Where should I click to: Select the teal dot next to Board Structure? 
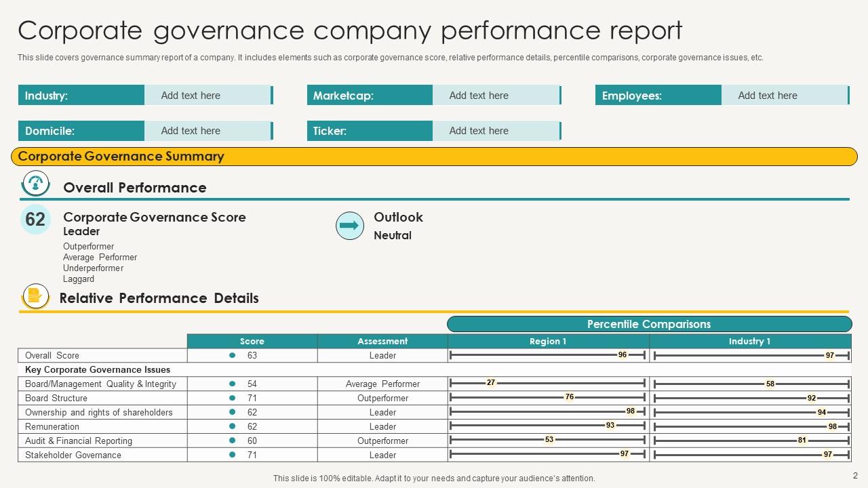232,398
